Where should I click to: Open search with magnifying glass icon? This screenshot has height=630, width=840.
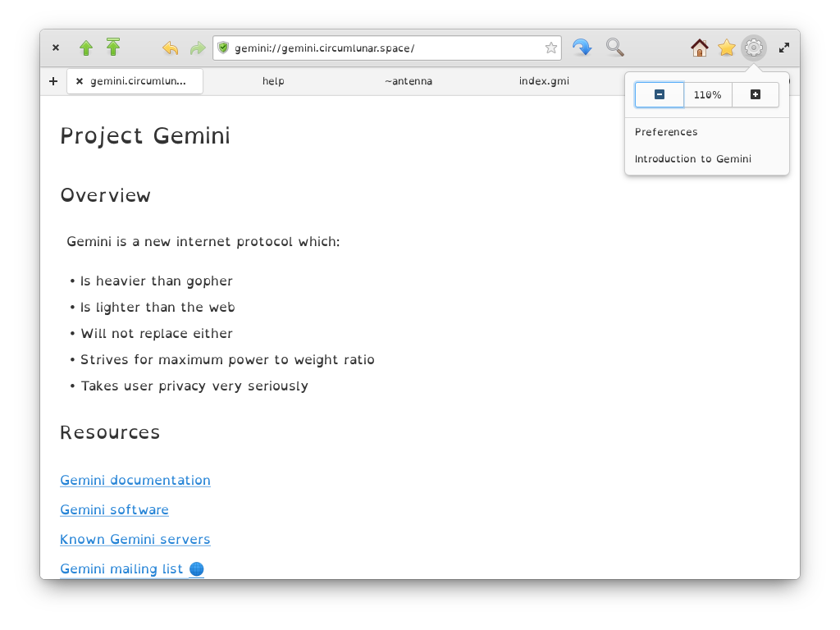[615, 48]
